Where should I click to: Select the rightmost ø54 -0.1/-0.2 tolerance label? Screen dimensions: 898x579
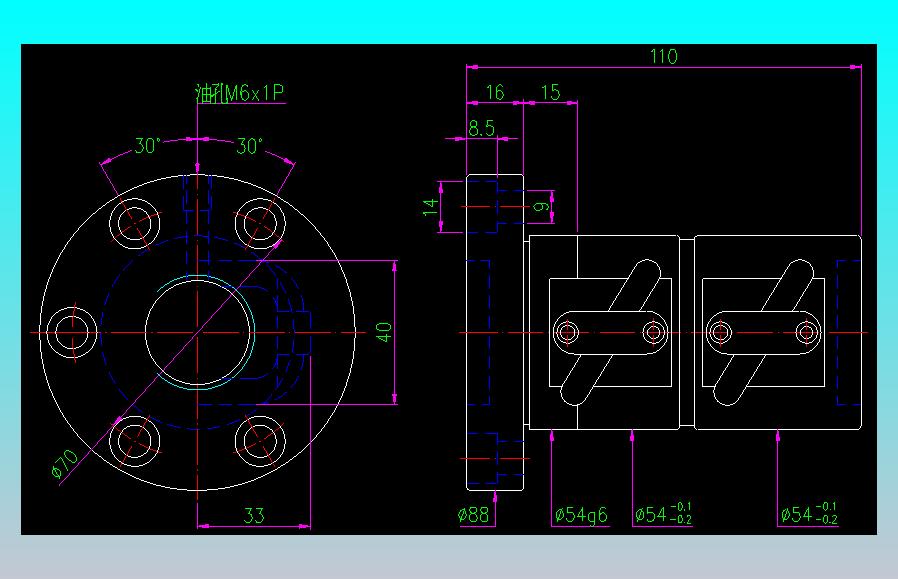tap(809, 514)
